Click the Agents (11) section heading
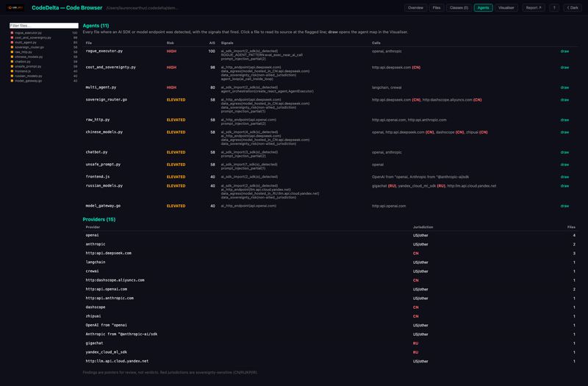The image size is (588, 386). [x=96, y=26]
